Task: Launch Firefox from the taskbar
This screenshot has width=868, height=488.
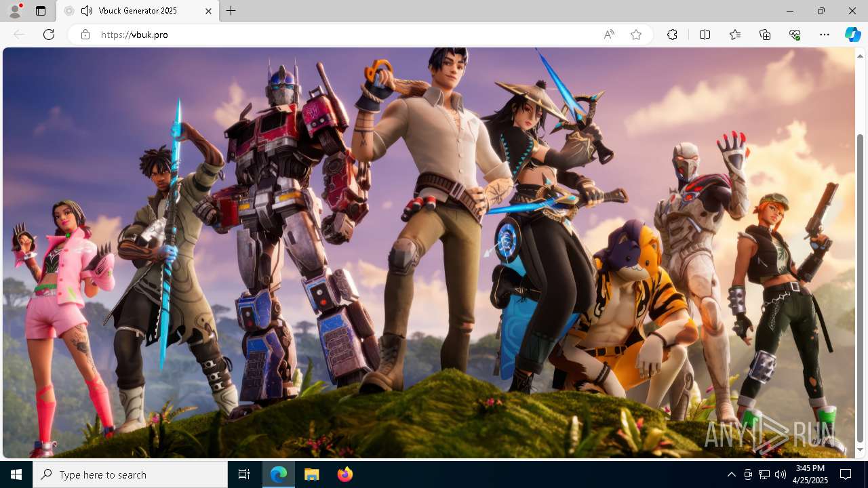Action: click(345, 474)
